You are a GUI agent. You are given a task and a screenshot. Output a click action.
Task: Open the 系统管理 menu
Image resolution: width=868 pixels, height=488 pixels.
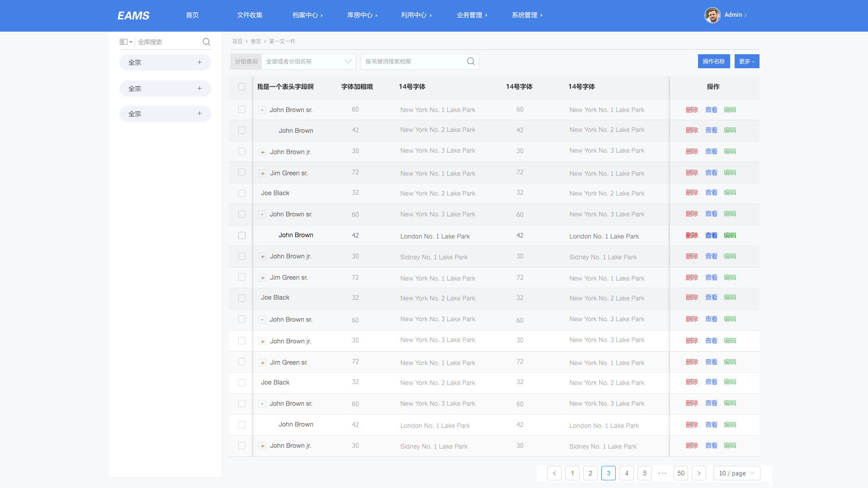tap(527, 15)
